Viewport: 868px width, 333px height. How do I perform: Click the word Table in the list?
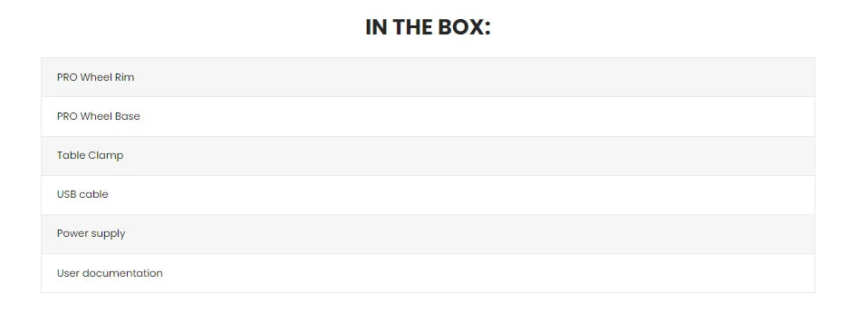click(71, 155)
